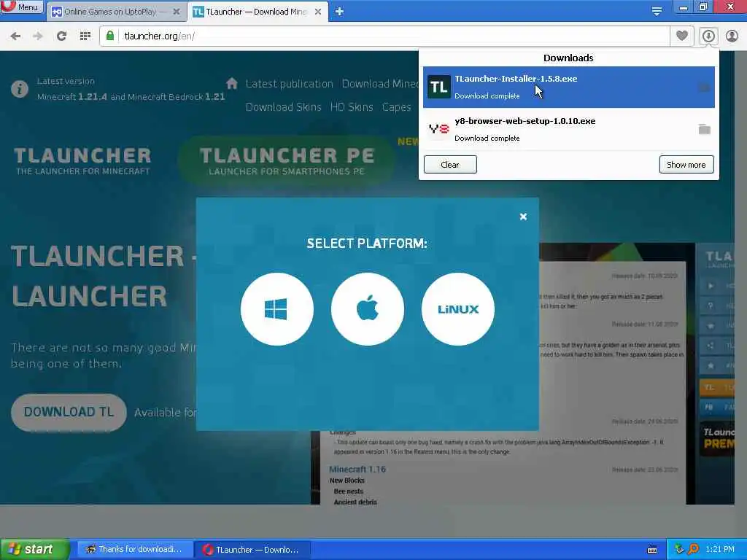The height and width of the screenshot is (560, 747).
Task: Open Capes link
Action: 396,107
